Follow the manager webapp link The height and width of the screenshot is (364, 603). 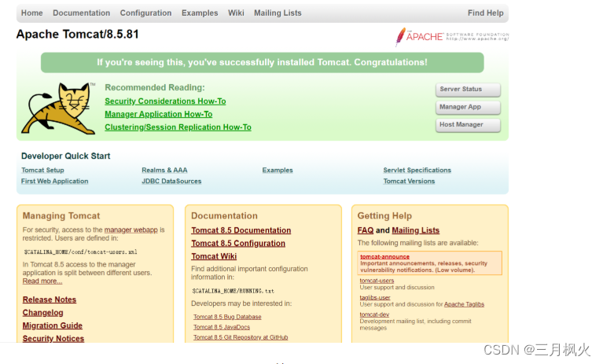131,230
